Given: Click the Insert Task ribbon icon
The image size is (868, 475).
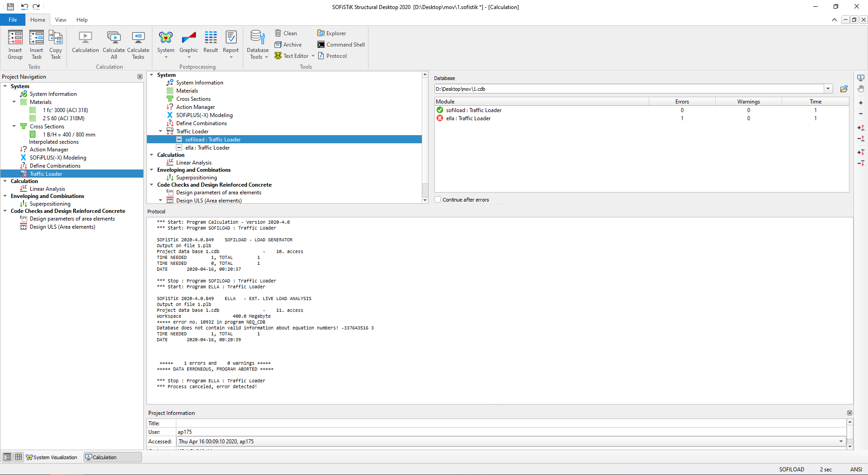Looking at the screenshot, I should point(37,44).
